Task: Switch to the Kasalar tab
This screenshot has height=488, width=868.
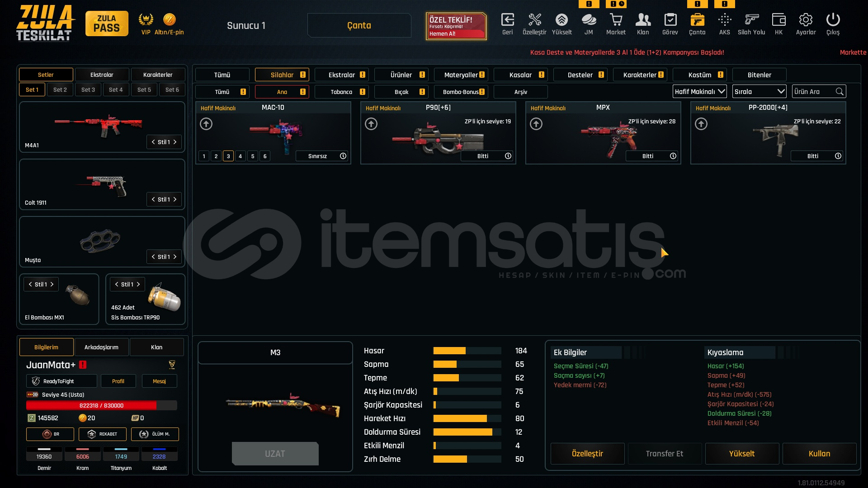Action: tap(520, 75)
